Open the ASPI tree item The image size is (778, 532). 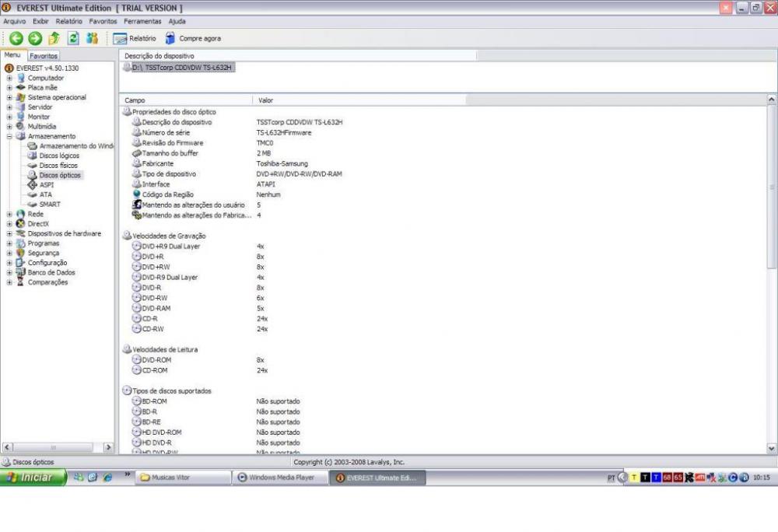[x=47, y=185]
